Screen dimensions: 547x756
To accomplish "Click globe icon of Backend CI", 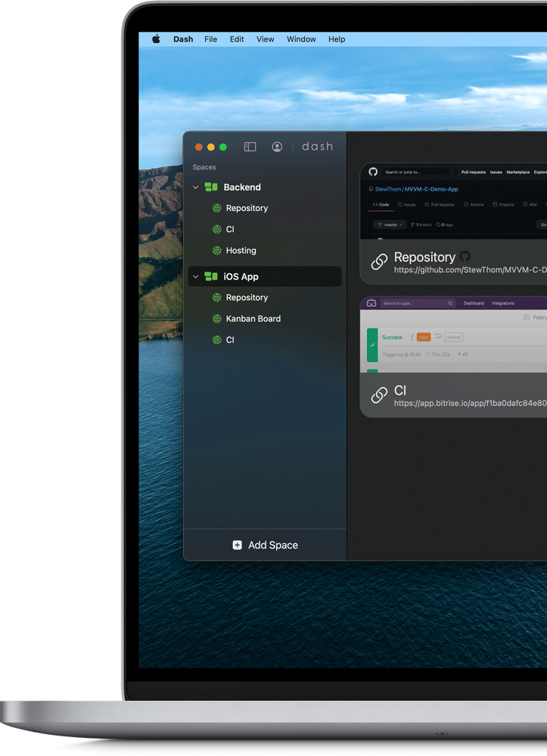I will click(x=217, y=230).
